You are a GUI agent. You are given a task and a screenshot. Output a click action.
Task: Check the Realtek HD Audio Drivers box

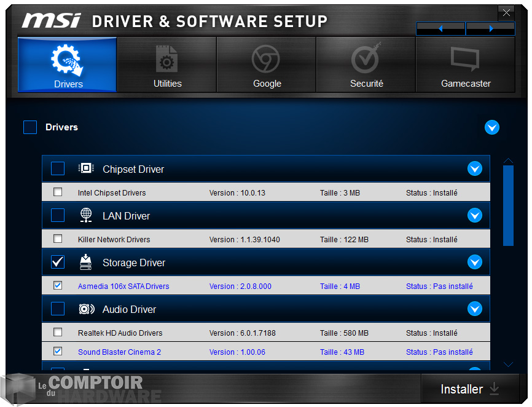click(x=58, y=332)
